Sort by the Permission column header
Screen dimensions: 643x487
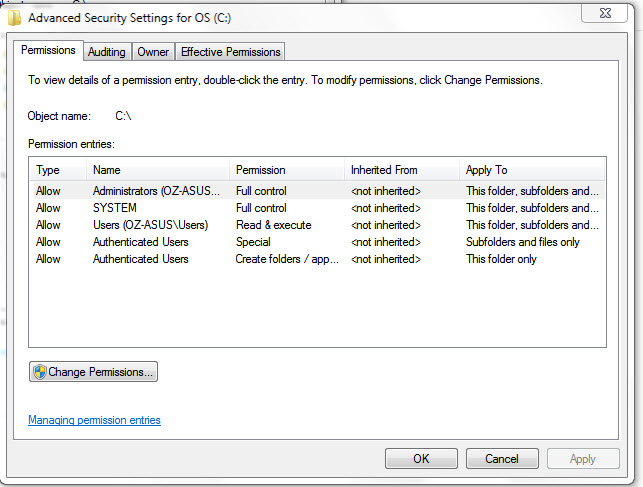click(287, 170)
